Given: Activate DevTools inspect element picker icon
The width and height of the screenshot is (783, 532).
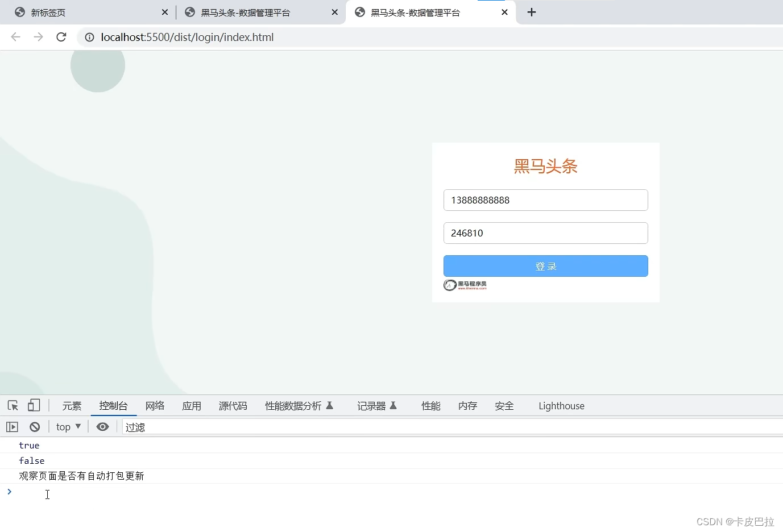Looking at the screenshot, I should pyautogui.click(x=13, y=406).
